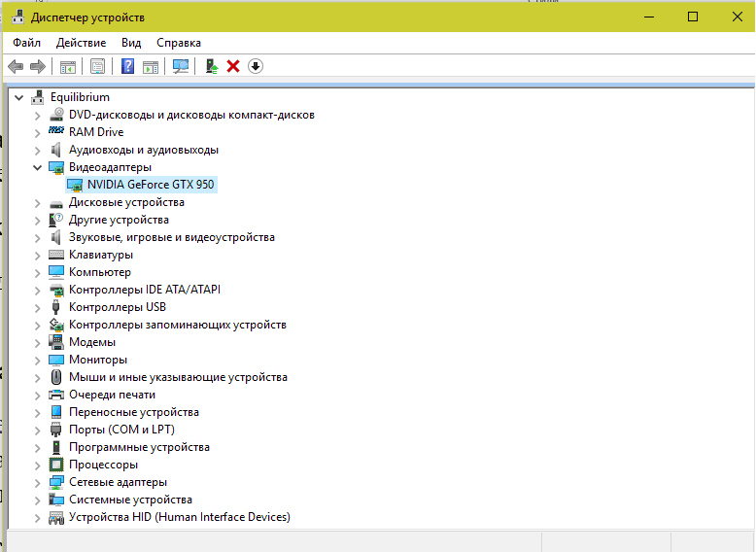Expand Контроллеры запоминающих устройств
756x552 pixels.
pos(37,326)
